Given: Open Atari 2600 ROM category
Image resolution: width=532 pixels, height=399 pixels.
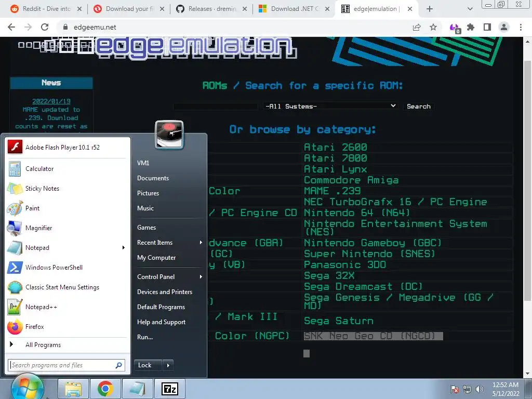Looking at the screenshot, I should (x=335, y=147).
